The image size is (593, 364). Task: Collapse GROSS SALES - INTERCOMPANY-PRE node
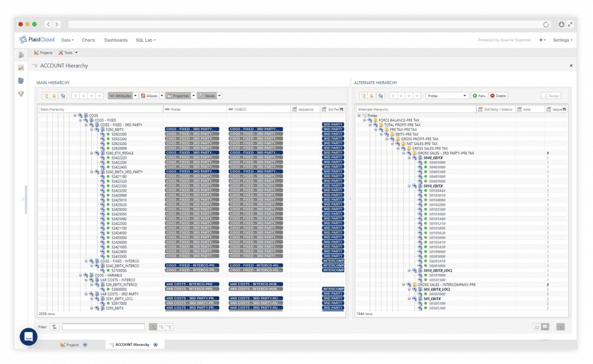[404, 285]
